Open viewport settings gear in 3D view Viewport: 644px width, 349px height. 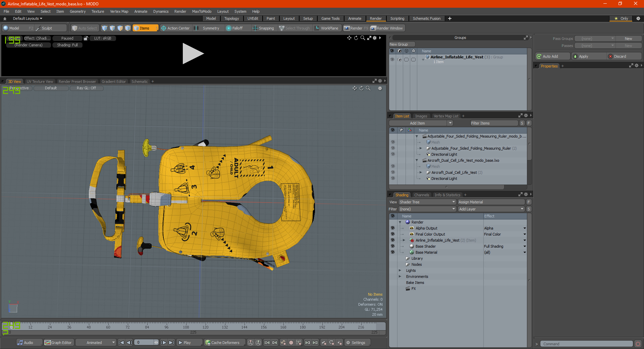[380, 88]
